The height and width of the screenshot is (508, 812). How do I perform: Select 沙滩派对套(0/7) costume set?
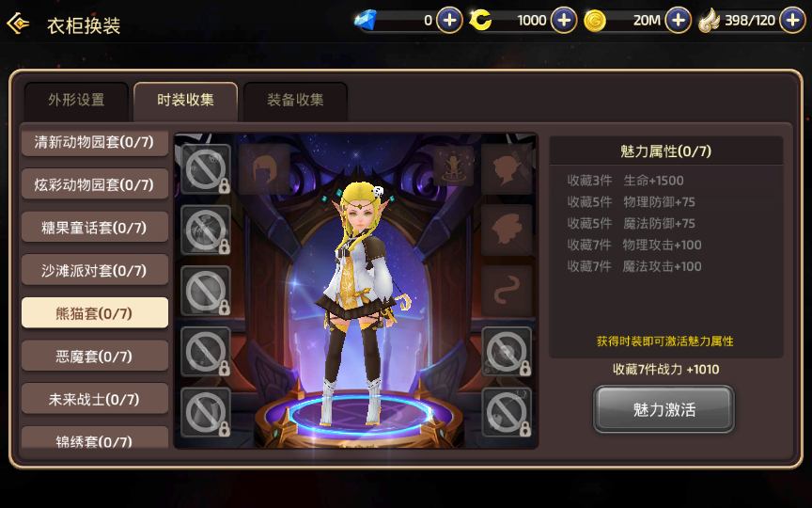95,270
